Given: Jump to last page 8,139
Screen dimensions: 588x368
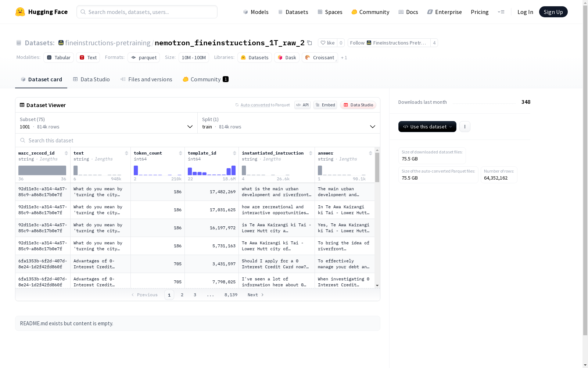Looking at the screenshot, I should (231, 295).
